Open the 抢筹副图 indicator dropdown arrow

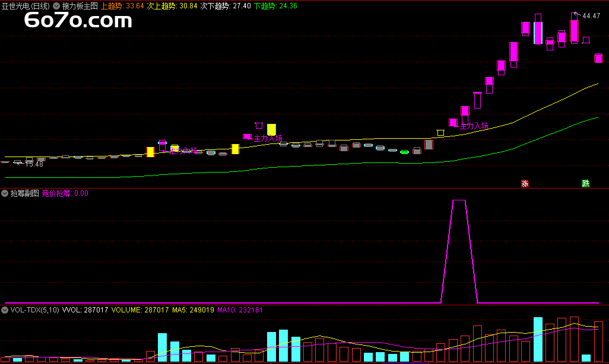click(x=5, y=193)
